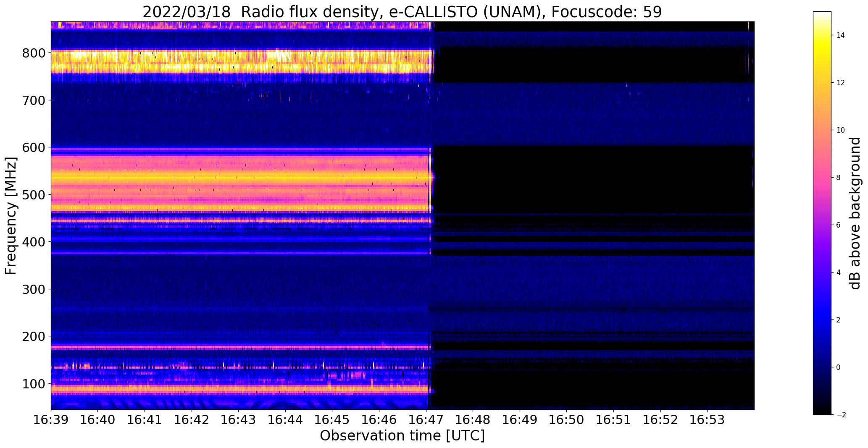Click the 16:51 time tick label

click(613, 420)
